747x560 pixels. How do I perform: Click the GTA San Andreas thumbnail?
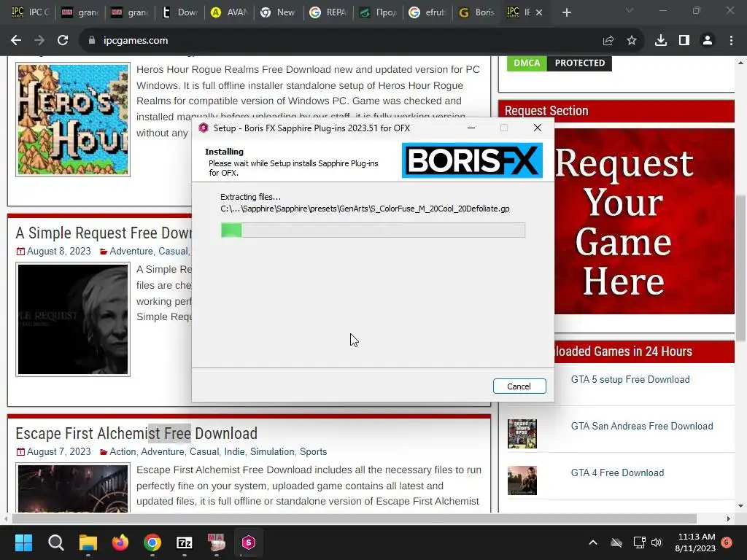tap(522, 434)
